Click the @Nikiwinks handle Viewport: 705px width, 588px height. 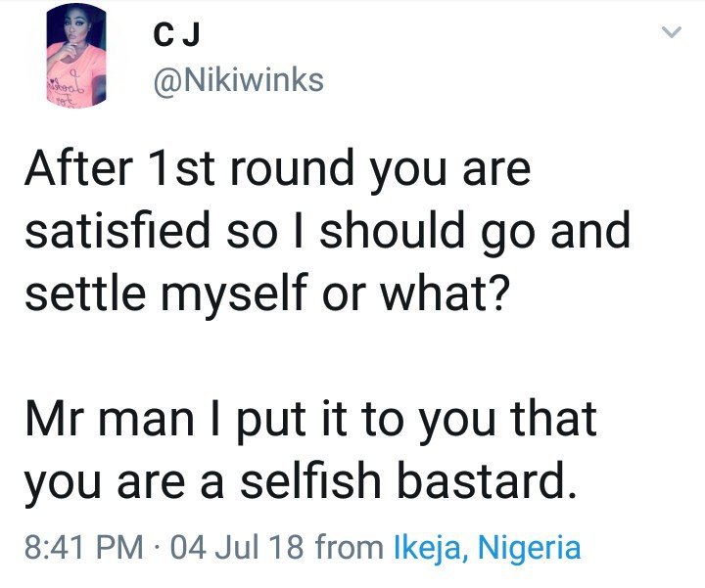238,78
